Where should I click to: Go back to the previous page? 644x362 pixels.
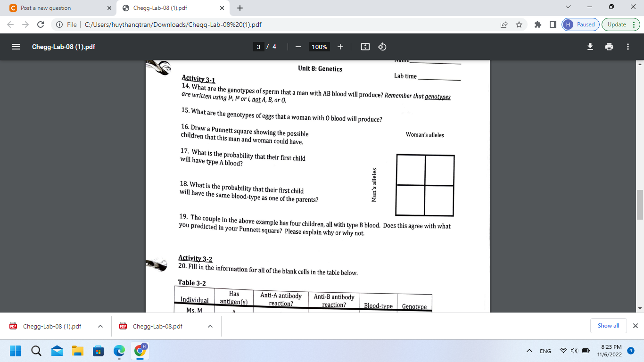tap(11, 25)
